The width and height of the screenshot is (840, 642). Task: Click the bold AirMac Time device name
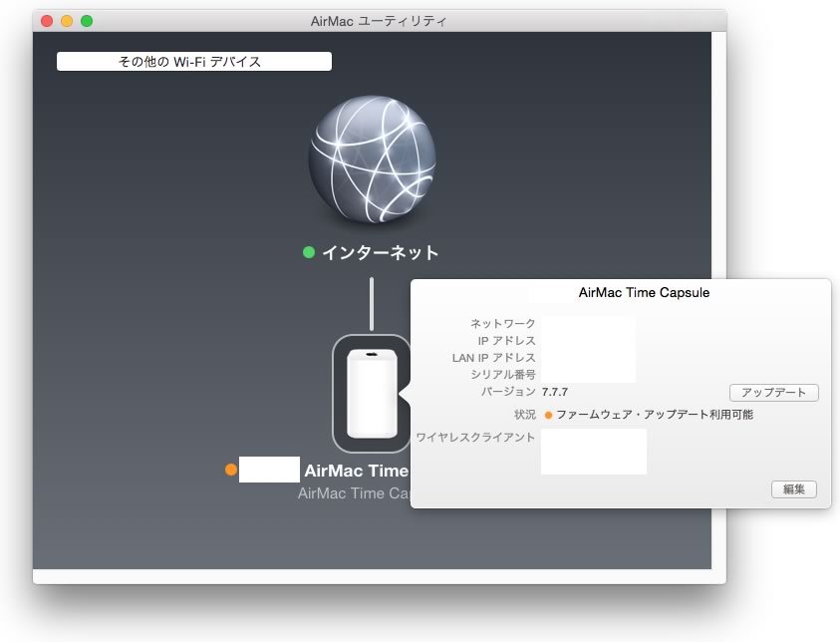coord(356,471)
